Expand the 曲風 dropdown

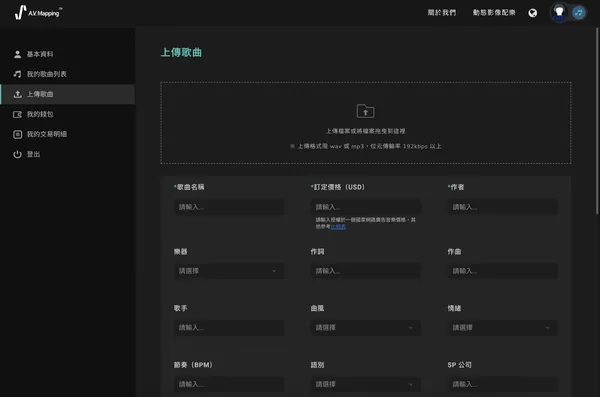[365, 328]
